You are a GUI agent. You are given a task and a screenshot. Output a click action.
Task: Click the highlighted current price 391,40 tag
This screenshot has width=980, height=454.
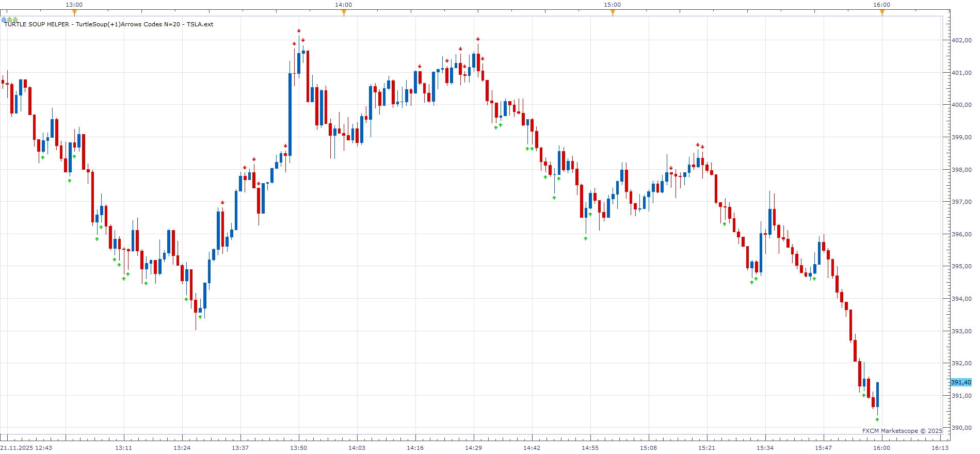coord(961,382)
